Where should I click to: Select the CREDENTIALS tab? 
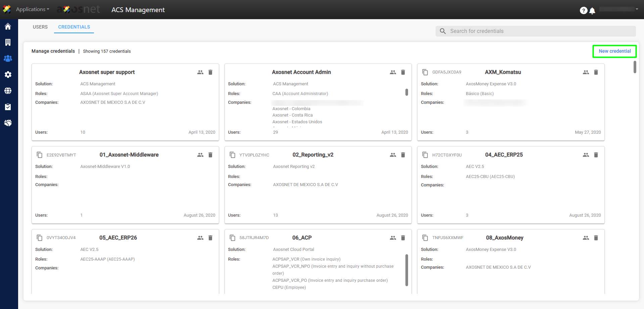coord(74,27)
